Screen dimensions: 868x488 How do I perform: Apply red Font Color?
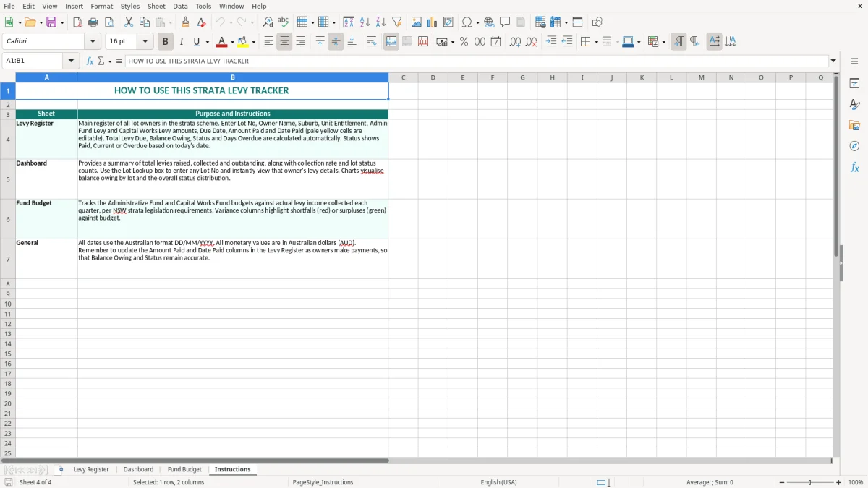(x=221, y=42)
